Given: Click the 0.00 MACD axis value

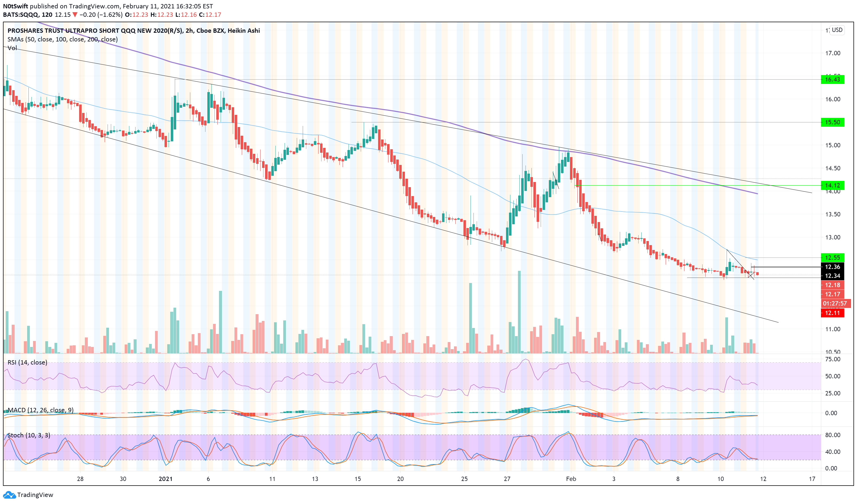Looking at the screenshot, I should [x=831, y=413].
